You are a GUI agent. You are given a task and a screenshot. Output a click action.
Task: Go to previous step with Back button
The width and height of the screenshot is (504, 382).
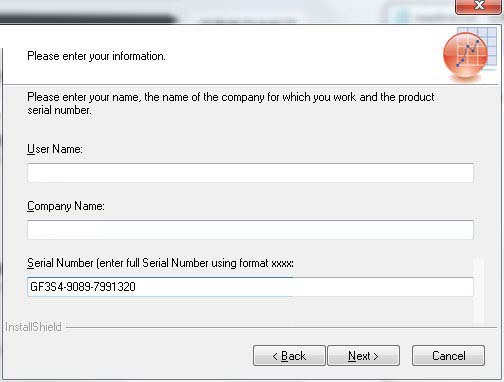point(289,356)
